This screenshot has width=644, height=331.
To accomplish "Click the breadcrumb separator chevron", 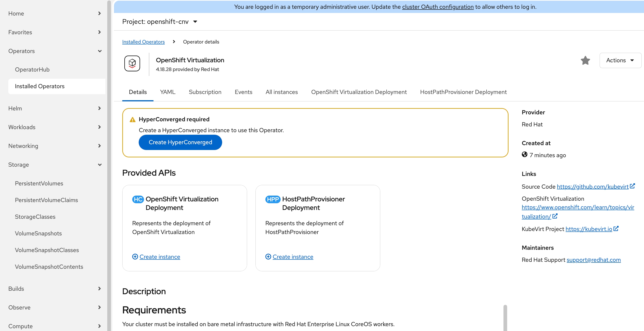I will (174, 42).
